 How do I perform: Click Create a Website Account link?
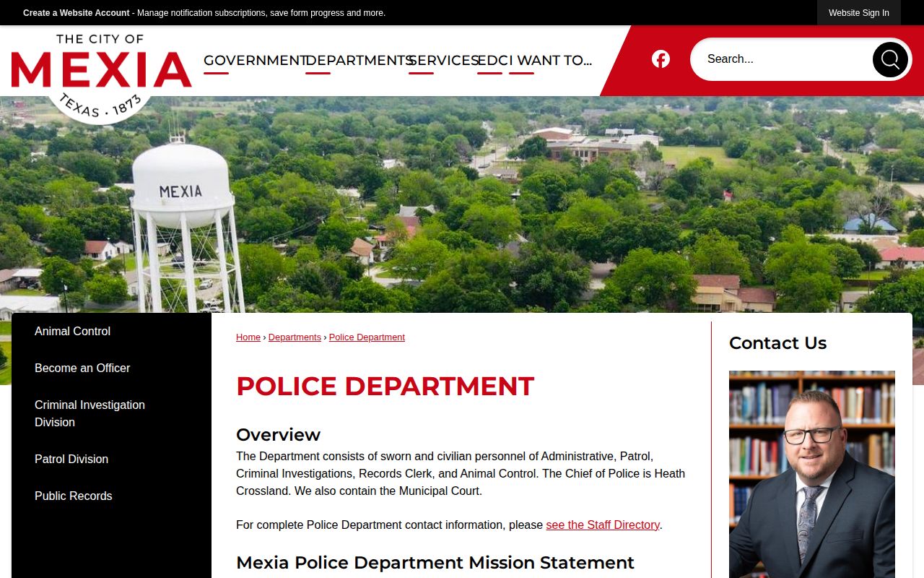[77, 13]
